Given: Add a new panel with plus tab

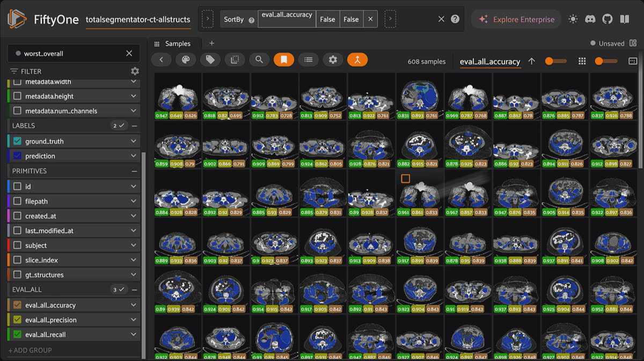Looking at the screenshot, I should coord(211,43).
